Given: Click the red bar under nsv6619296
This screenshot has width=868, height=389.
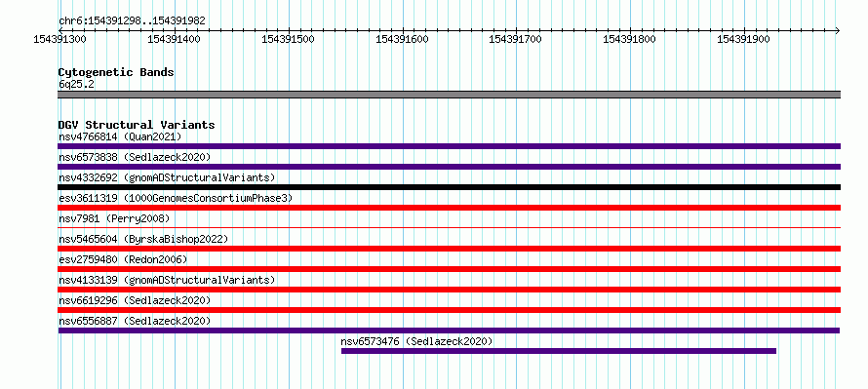Looking at the screenshot, I should point(449,310).
